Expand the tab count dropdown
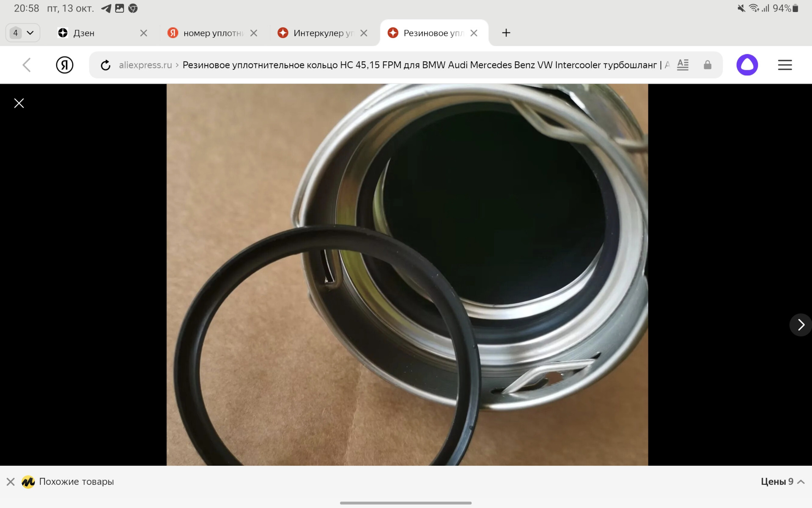 (x=23, y=33)
